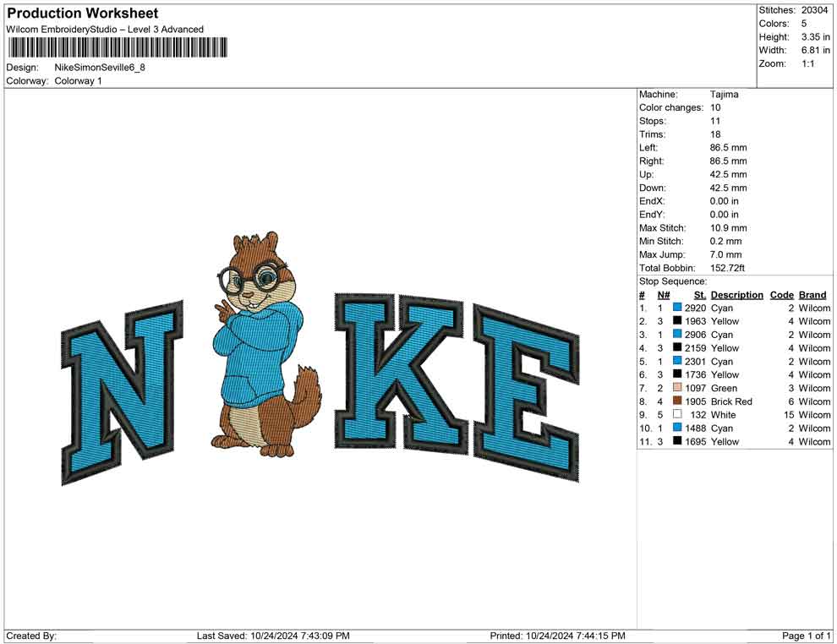Click stitch count '2906' in row 3
The height and width of the screenshot is (644, 837).
(x=696, y=335)
